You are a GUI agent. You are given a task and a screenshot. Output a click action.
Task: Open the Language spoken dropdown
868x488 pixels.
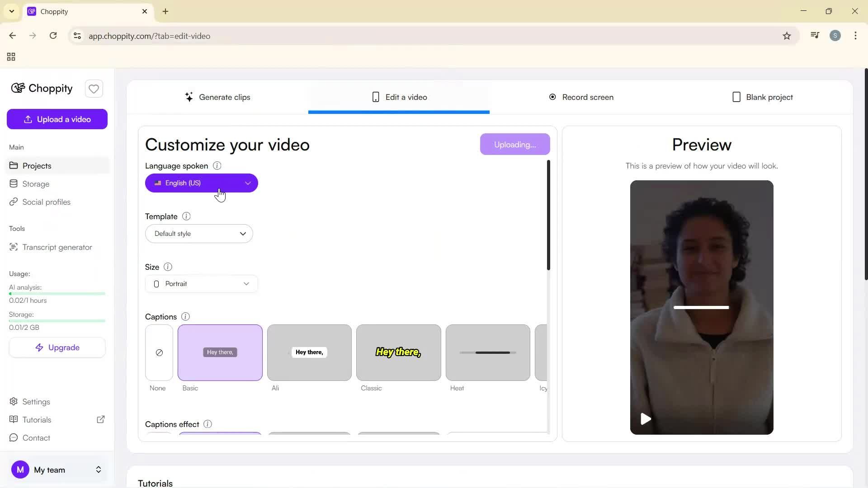point(201,183)
